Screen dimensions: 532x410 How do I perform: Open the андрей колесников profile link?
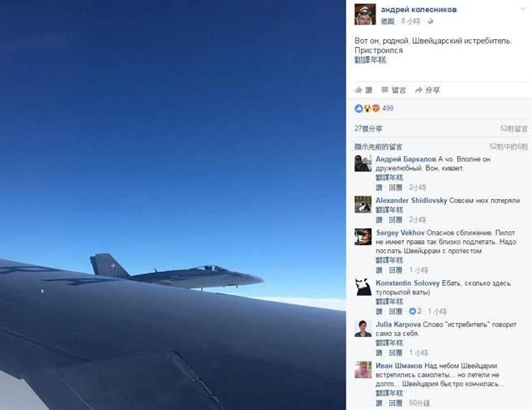click(418, 10)
